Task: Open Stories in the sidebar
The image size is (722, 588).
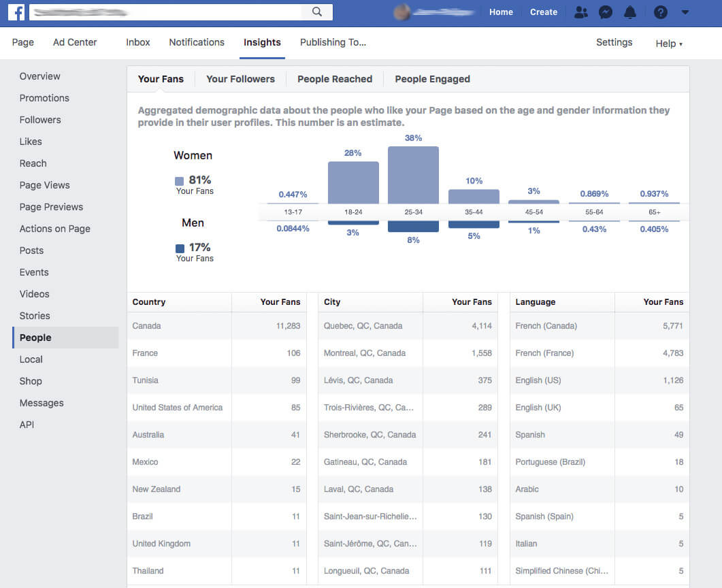Action: pyautogui.click(x=35, y=316)
